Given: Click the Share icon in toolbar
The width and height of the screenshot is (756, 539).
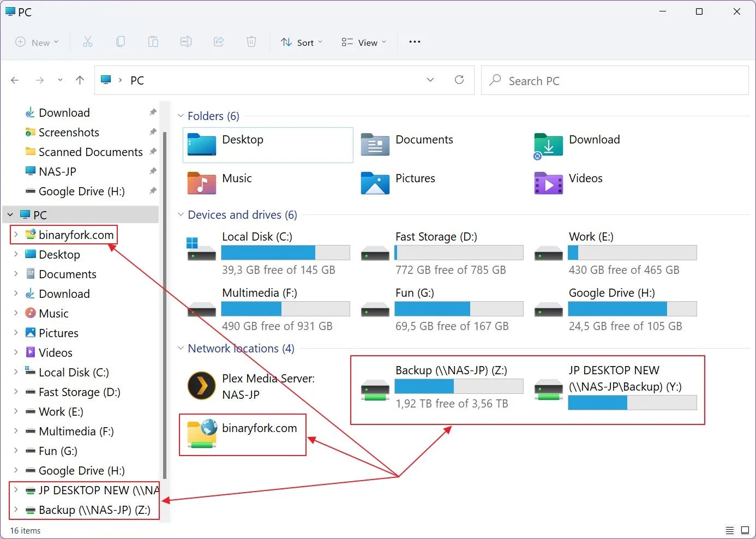Looking at the screenshot, I should coord(219,42).
